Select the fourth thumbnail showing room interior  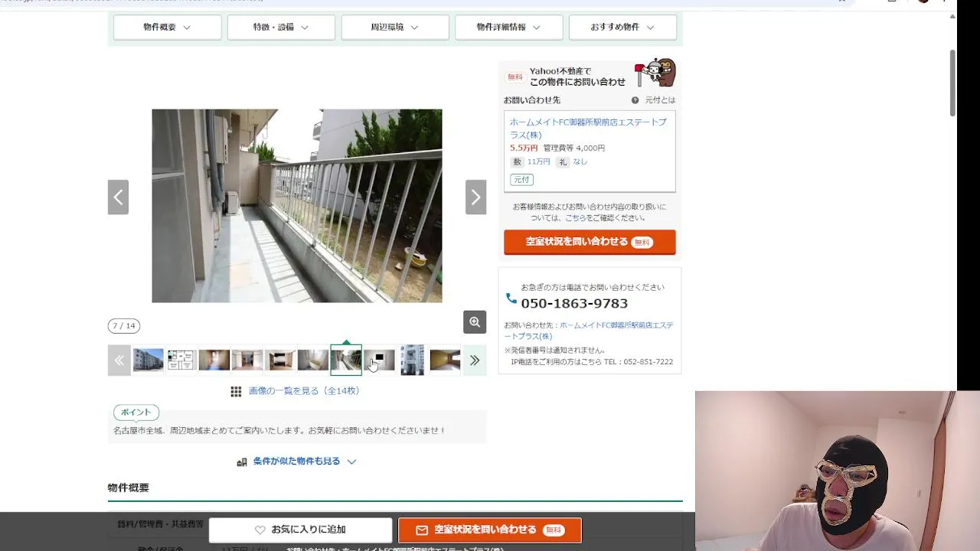(x=247, y=360)
